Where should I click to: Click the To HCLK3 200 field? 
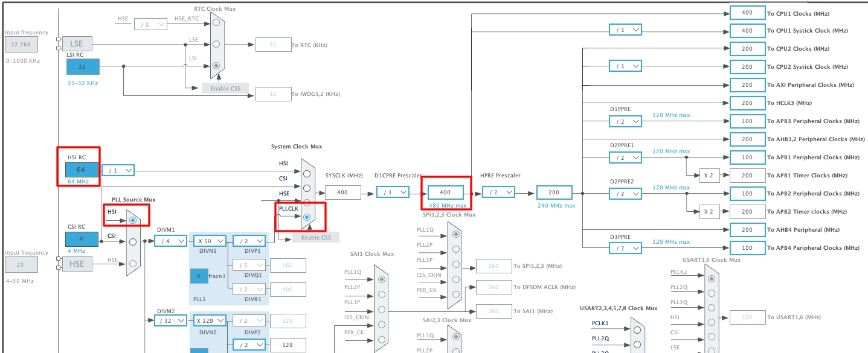click(747, 103)
